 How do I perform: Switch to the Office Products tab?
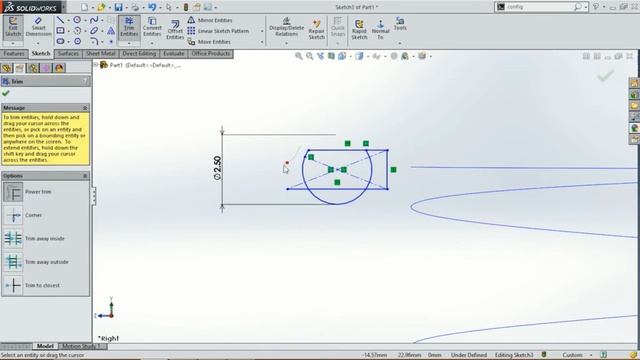[211, 54]
